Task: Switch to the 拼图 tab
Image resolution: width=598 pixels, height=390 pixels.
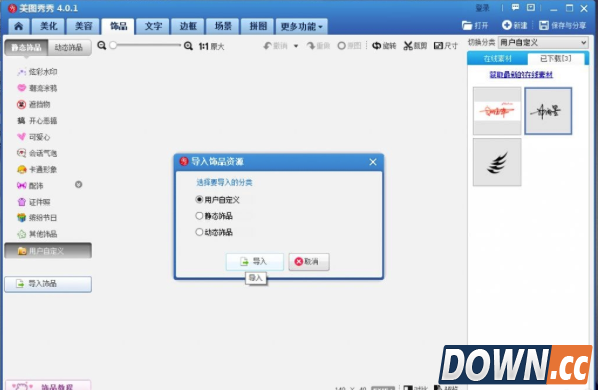Action: [x=258, y=26]
